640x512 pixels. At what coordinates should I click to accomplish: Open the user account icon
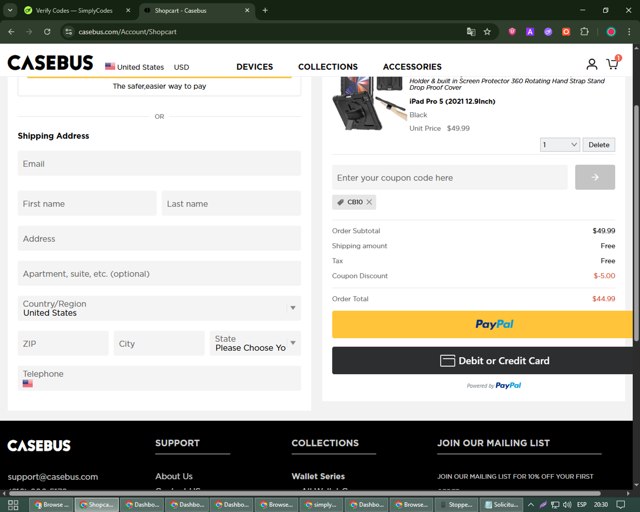coord(591,64)
